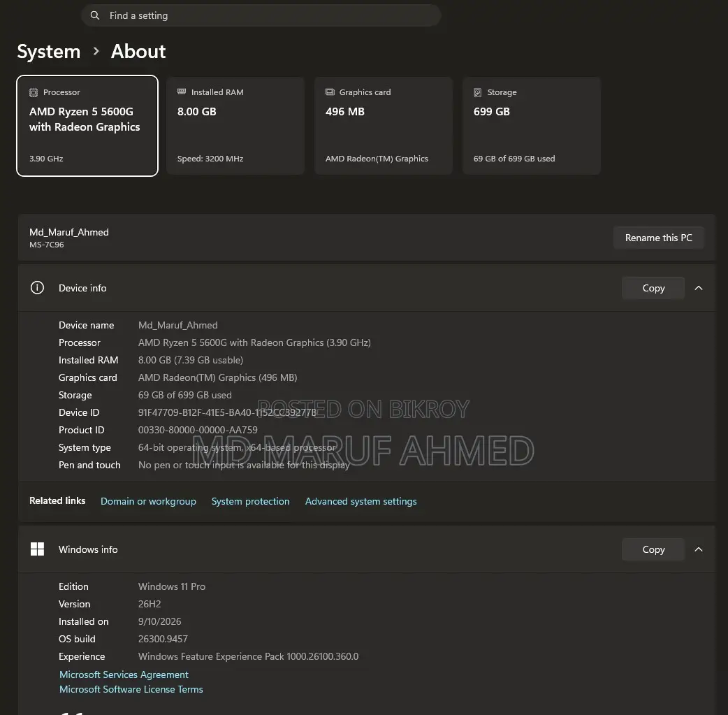
Task: Click the OS build value 26300.9457
Action: pos(163,640)
